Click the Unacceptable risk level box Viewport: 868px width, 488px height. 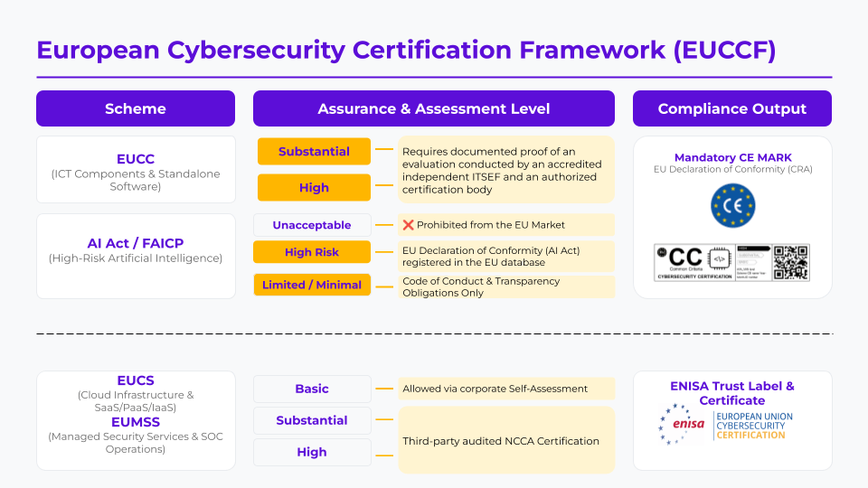pyautogui.click(x=312, y=225)
